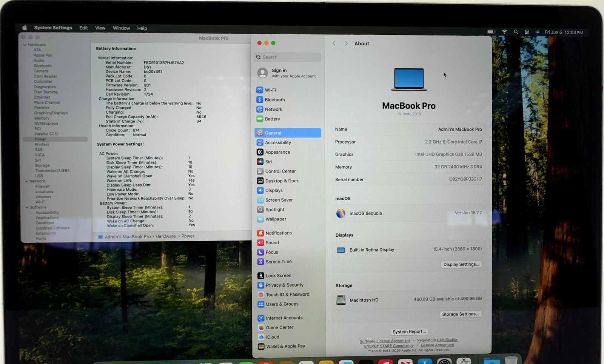Select Memory in System Information sidebar
Screen dimensions: 604x364
coord(42,118)
